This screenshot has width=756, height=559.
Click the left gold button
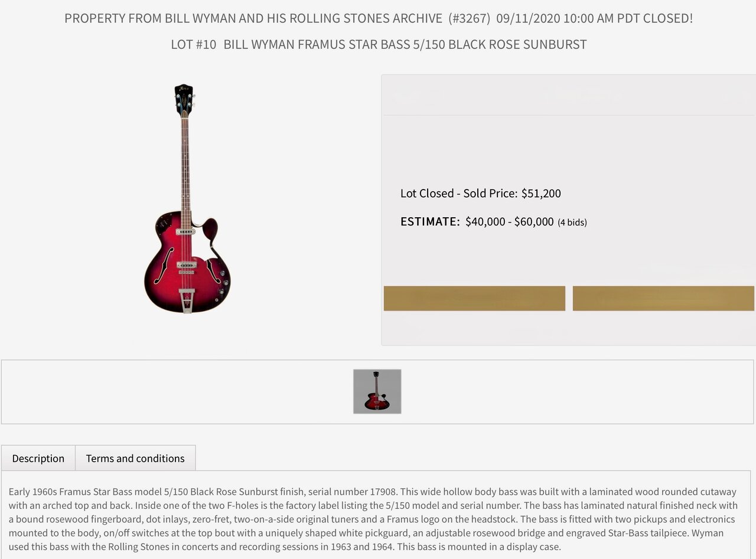[x=474, y=298]
